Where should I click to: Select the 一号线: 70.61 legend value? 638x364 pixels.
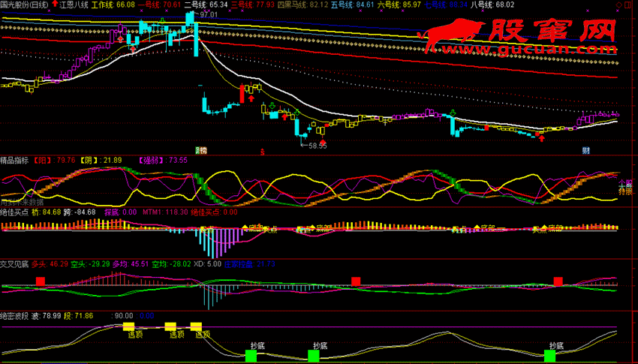click(159, 5)
